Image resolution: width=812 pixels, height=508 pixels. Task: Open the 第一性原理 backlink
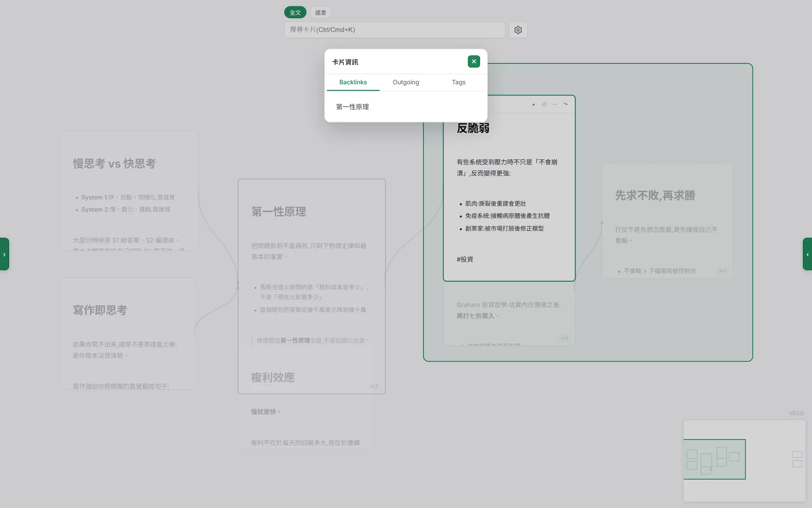(353, 107)
